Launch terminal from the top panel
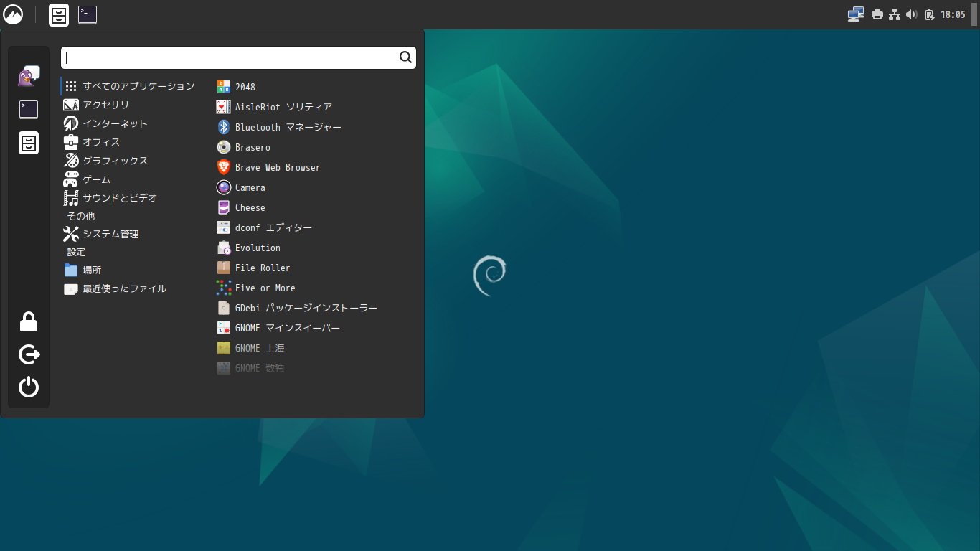980x551 pixels. tap(88, 14)
